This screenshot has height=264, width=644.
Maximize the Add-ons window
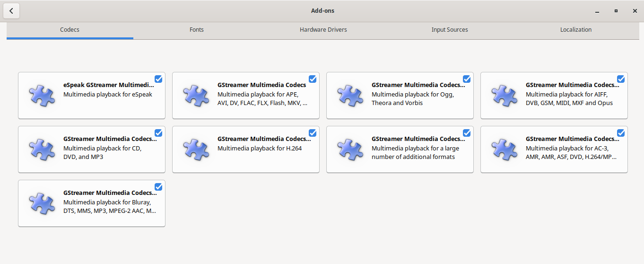[x=616, y=11]
